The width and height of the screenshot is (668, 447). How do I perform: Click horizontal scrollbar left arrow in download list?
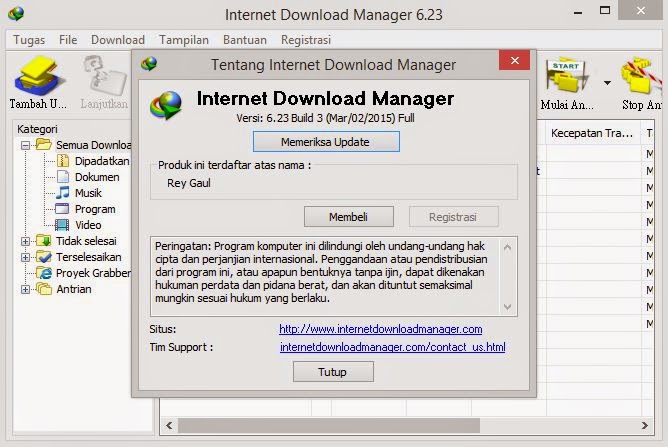169,425
